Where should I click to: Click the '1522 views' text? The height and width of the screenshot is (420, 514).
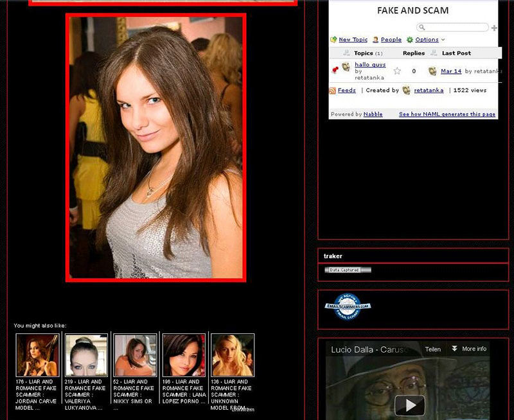pyautogui.click(x=470, y=90)
